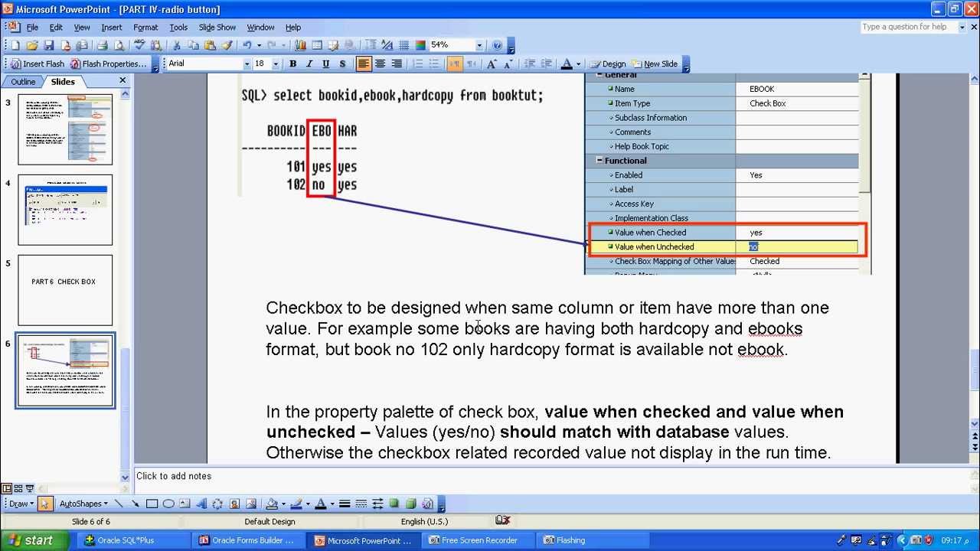Select the Oval drawing tool

[x=168, y=504]
